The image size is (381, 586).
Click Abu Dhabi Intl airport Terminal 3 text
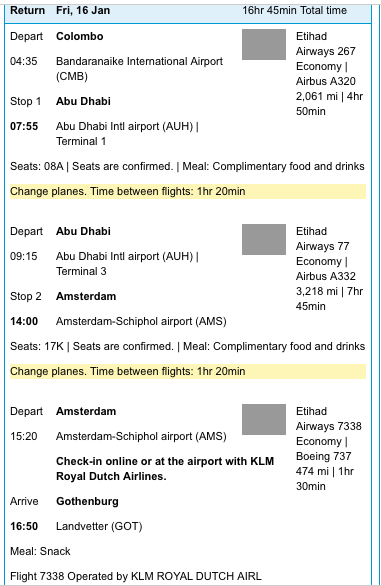[127, 264]
